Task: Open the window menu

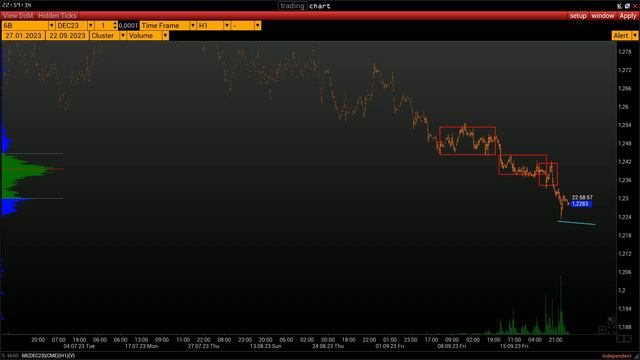Action: click(602, 16)
